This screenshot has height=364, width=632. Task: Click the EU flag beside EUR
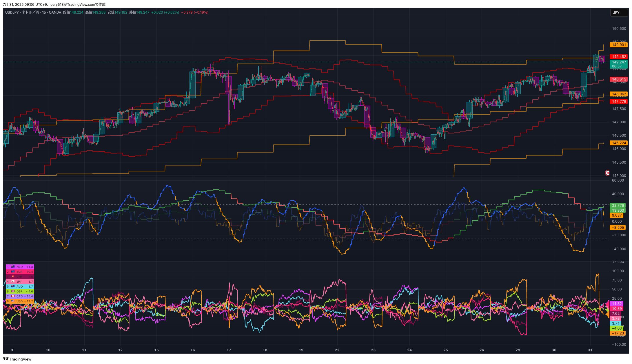[13, 272]
